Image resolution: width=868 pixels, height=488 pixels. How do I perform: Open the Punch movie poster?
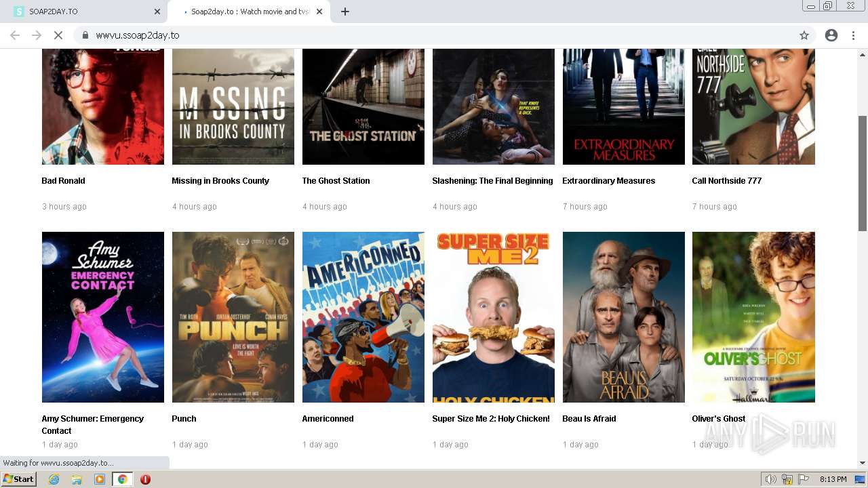[x=233, y=317]
